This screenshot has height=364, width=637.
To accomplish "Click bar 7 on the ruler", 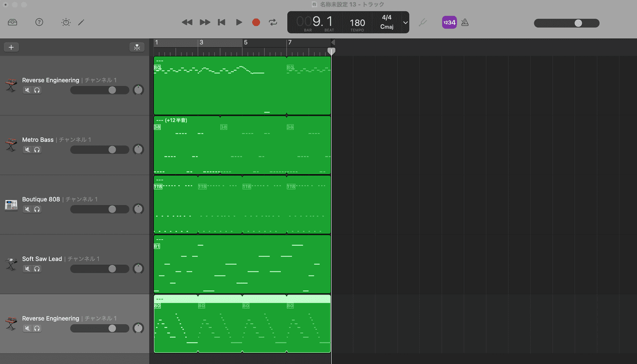I will pyautogui.click(x=289, y=42).
